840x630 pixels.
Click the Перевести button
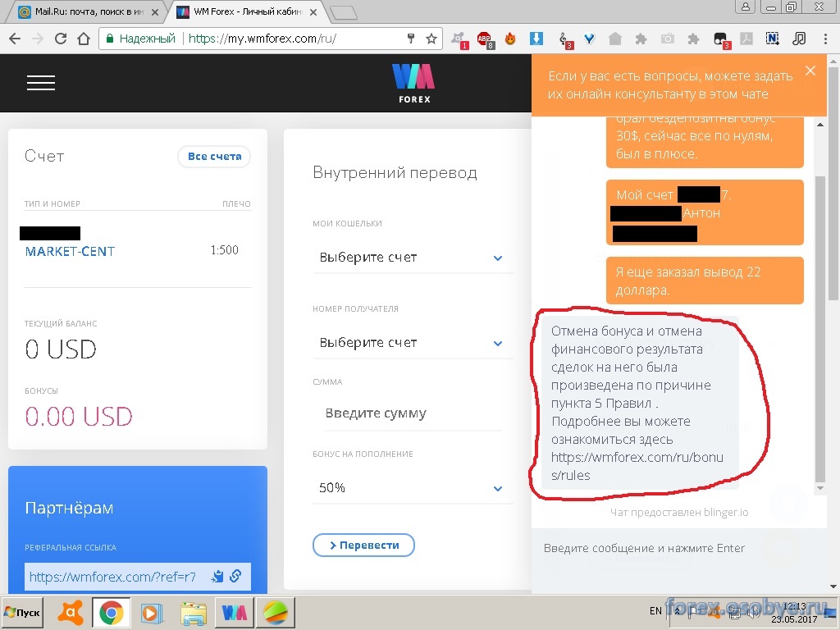pyautogui.click(x=363, y=545)
